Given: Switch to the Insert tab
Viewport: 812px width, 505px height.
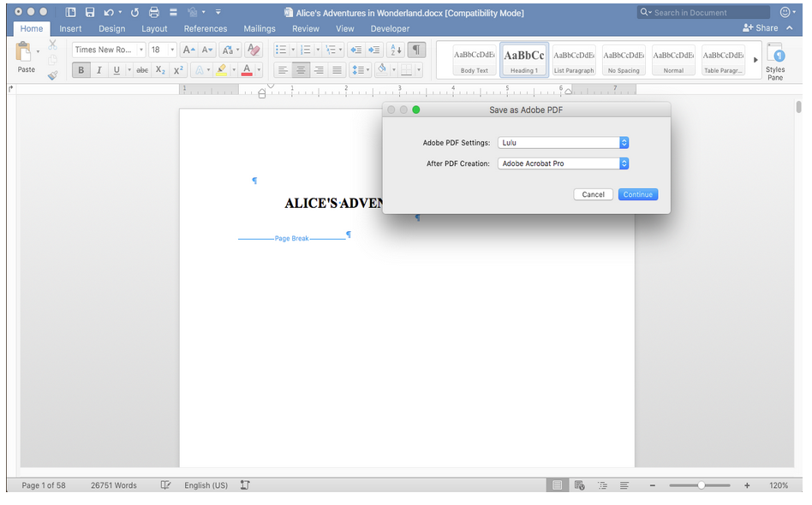Looking at the screenshot, I should coord(70,29).
